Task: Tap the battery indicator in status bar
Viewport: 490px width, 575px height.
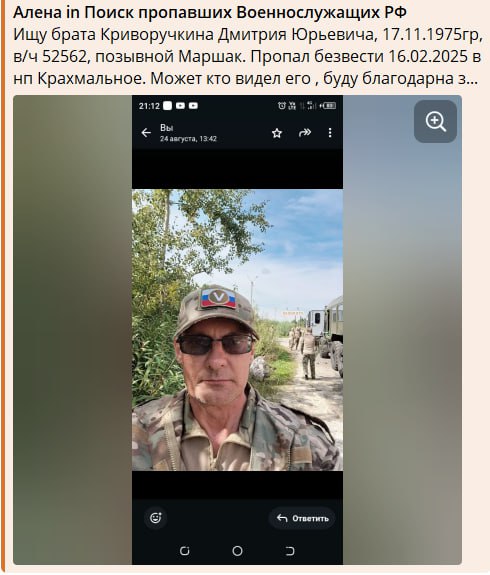Action: 329,106
